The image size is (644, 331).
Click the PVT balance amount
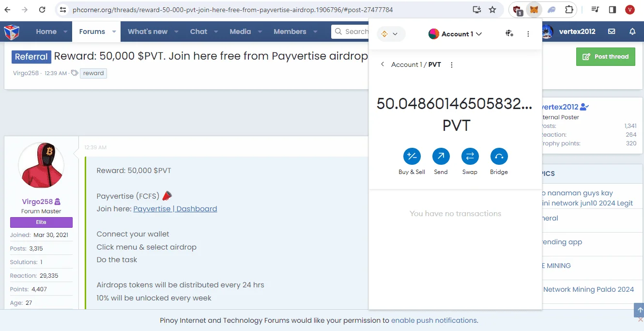coord(455,104)
